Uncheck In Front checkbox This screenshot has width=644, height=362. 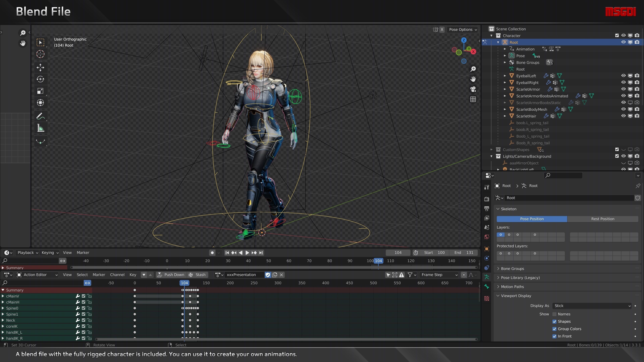tap(554, 336)
